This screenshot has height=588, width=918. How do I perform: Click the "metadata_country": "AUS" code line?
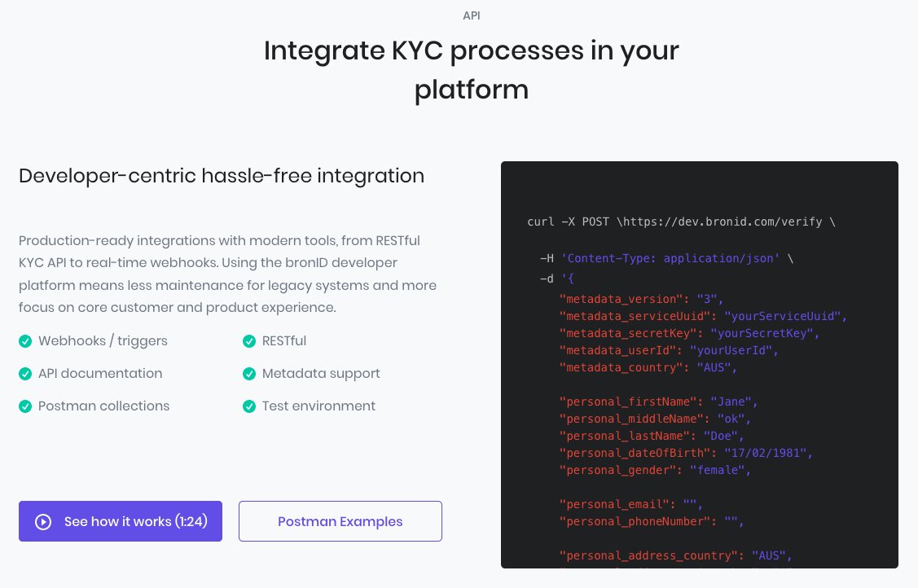648,367
